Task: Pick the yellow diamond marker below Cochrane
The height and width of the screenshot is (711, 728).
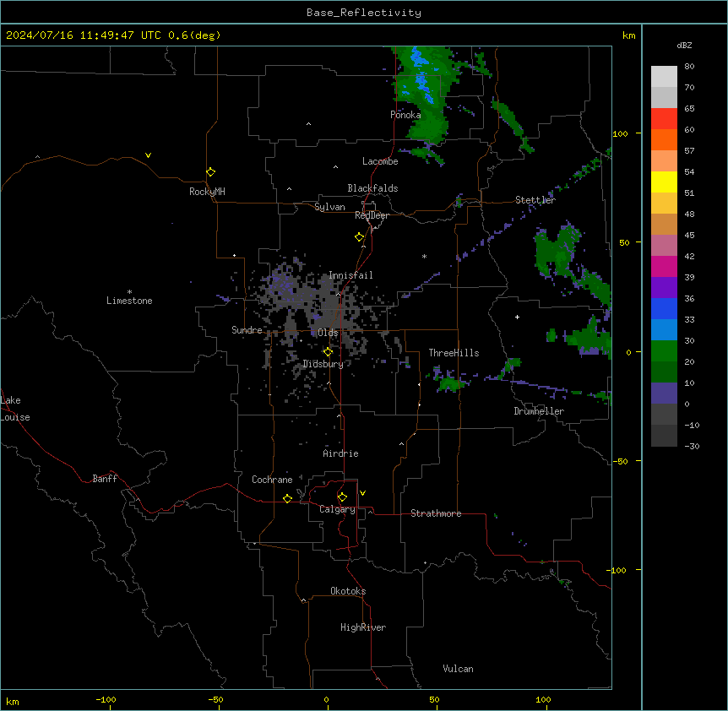Action: (x=287, y=498)
